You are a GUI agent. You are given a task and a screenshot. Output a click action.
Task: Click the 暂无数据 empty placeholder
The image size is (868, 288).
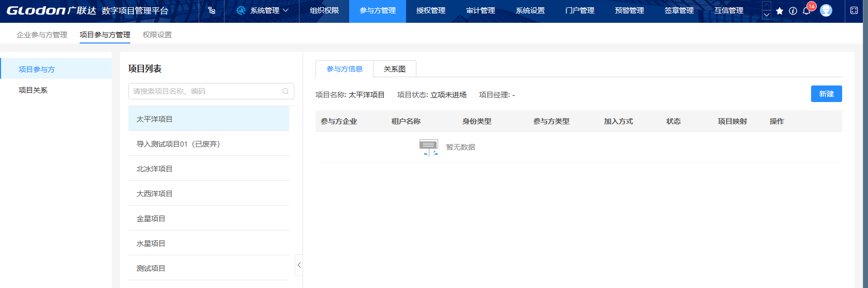click(447, 147)
